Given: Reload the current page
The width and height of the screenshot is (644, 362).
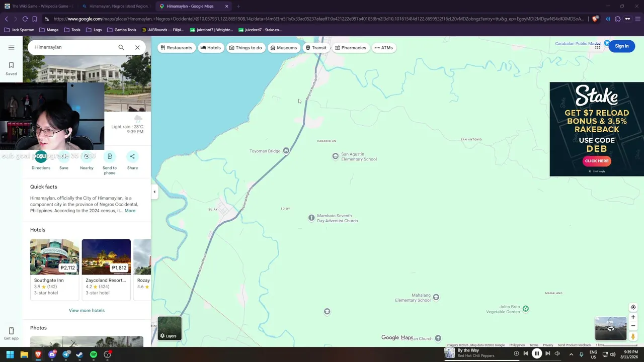Looking at the screenshot, I should [25, 19].
